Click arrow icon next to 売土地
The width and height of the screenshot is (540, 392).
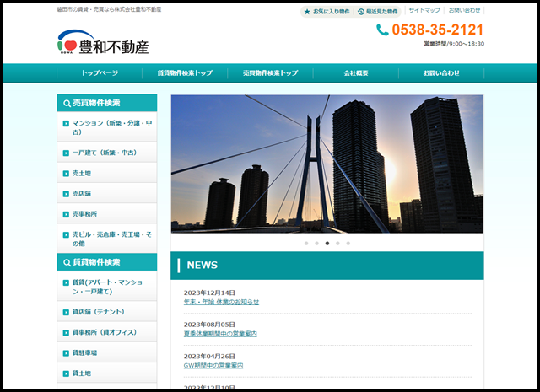point(66,173)
